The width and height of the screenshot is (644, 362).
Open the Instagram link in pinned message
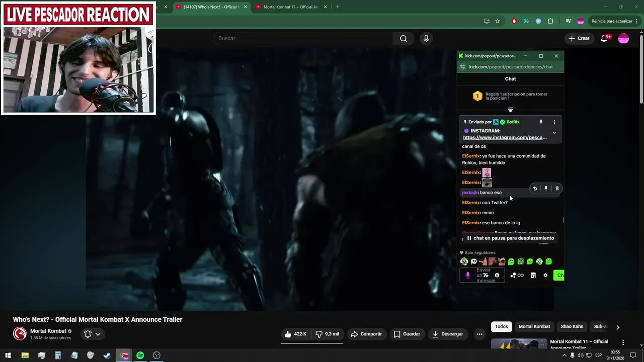tap(505, 138)
